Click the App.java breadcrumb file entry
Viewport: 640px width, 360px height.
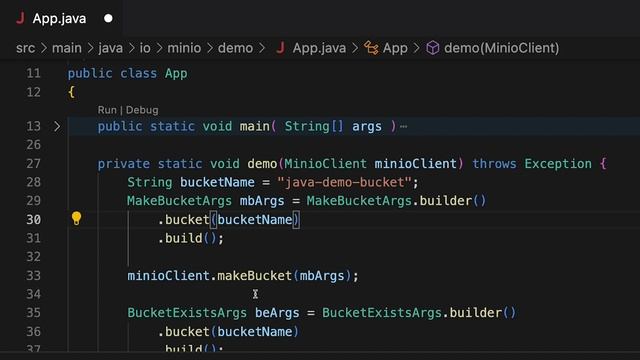coord(319,48)
